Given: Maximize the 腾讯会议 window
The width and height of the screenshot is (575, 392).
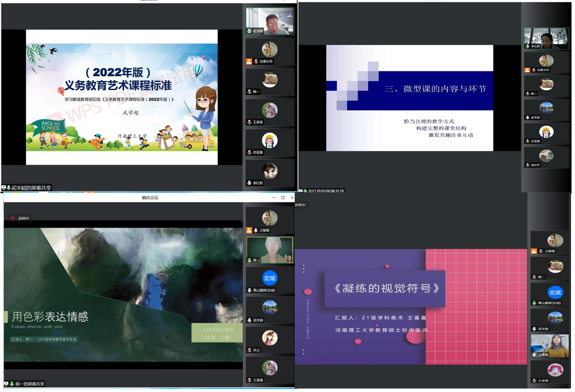Looking at the screenshot, I should pos(283,198).
